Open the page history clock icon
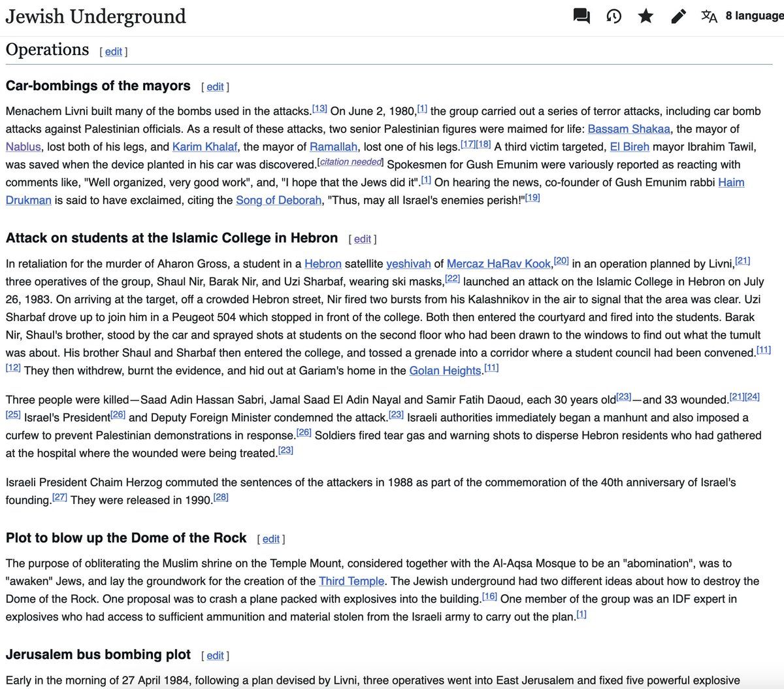Screen dimensions: 784x689 click(613, 16)
